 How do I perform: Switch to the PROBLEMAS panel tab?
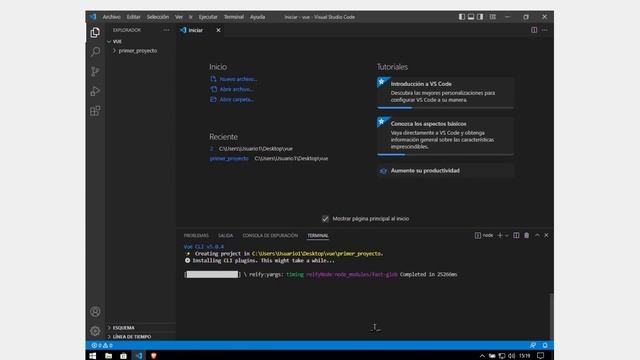[x=196, y=236]
